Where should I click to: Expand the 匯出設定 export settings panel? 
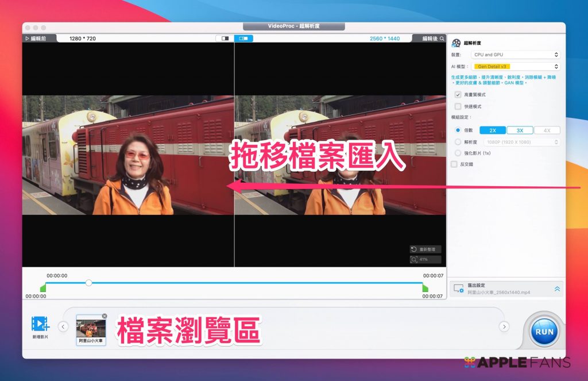(x=556, y=289)
